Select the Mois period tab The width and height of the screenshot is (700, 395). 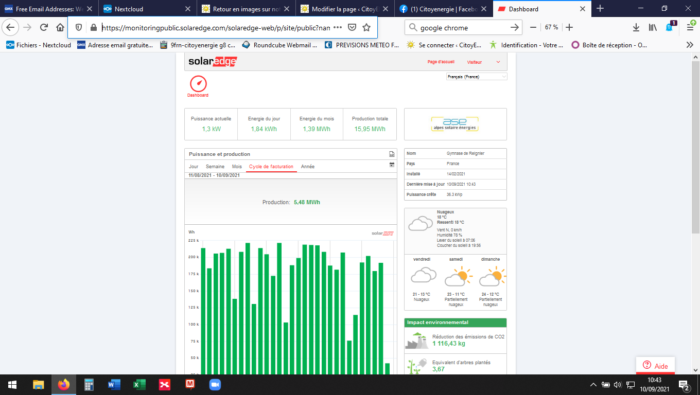[x=237, y=166]
